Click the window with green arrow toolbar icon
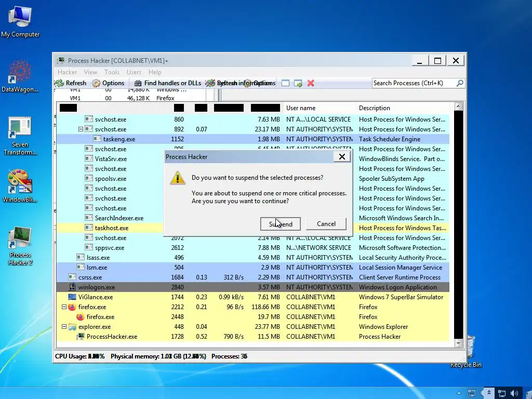Image resolution: width=532 pixels, height=399 pixels. tap(298, 83)
